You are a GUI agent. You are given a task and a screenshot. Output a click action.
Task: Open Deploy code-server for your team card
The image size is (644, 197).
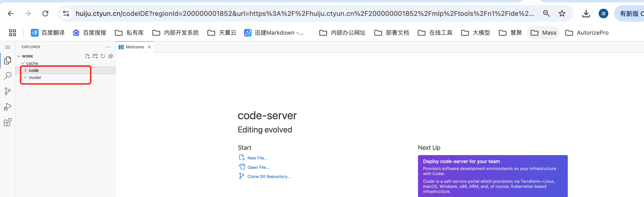493,176
